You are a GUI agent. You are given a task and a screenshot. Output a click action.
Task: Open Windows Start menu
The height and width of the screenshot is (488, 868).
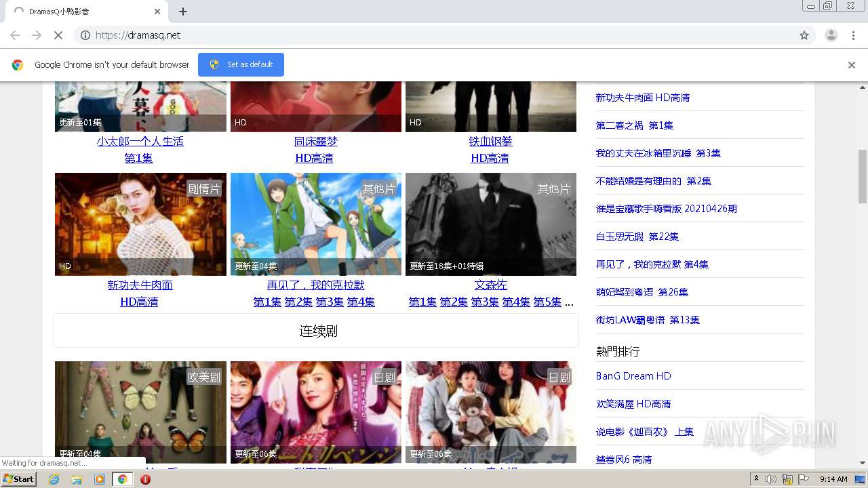(19, 479)
